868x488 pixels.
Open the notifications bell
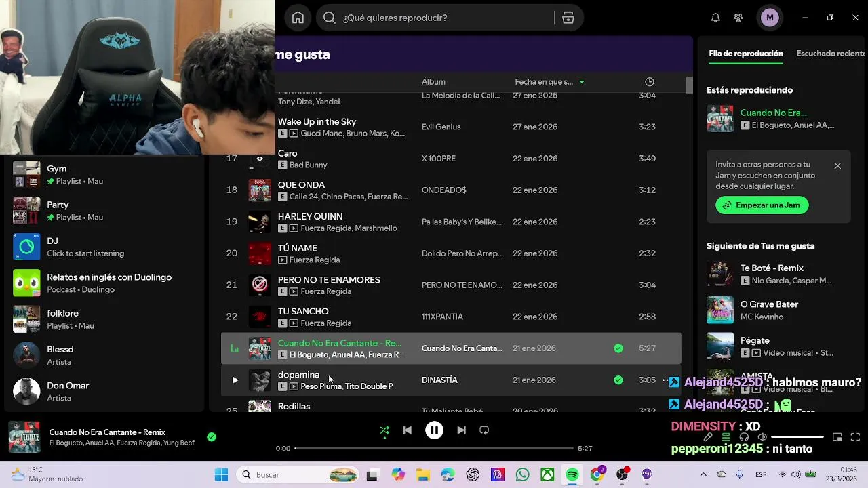click(x=715, y=18)
